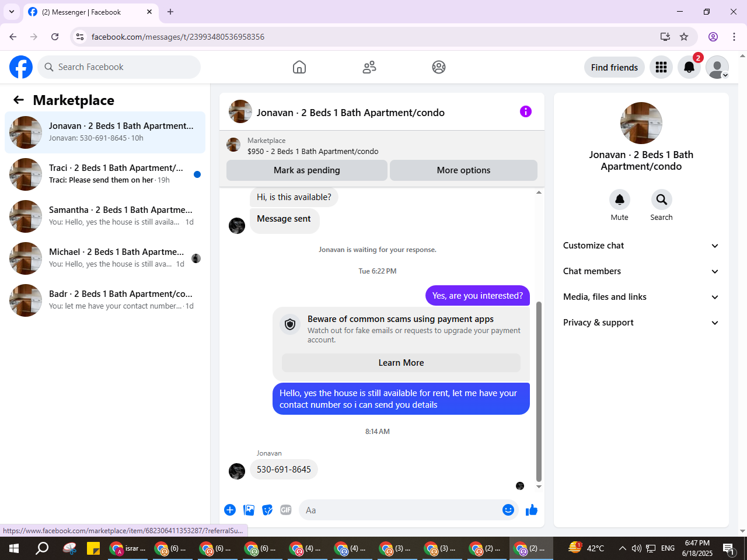Open Traci conversation in Marketplace list

click(x=105, y=174)
